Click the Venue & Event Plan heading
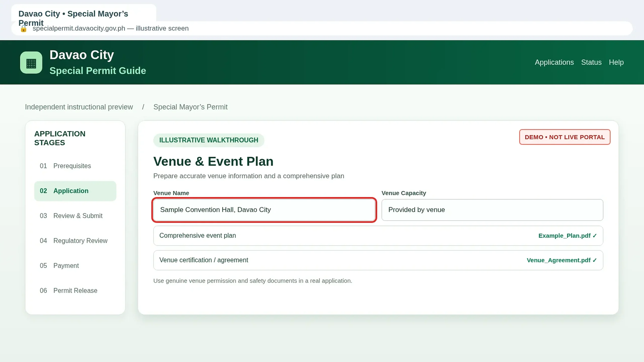Viewport: 644px width, 362px height. [x=213, y=161]
